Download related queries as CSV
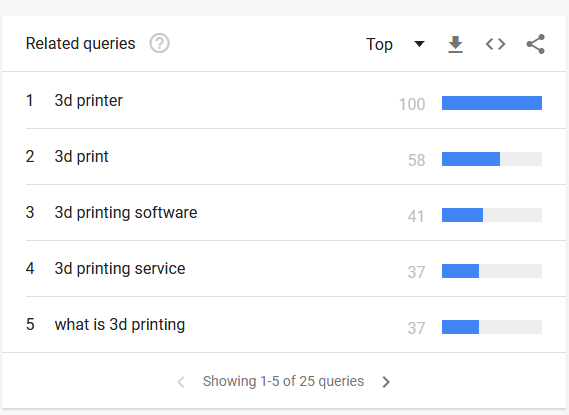 (455, 44)
